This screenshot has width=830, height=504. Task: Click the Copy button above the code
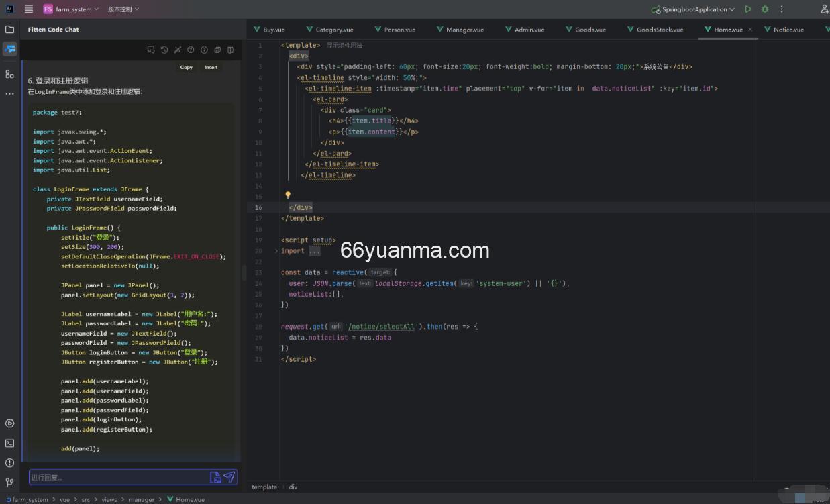187,67
